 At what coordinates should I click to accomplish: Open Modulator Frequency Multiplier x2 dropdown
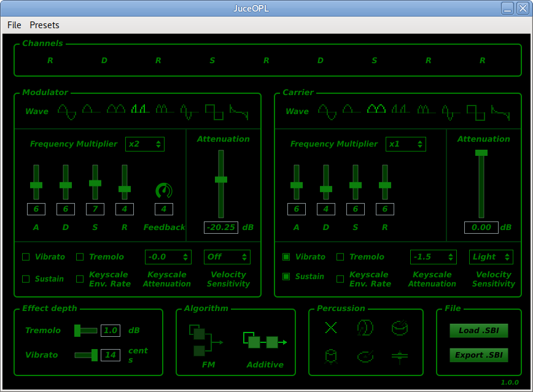pos(145,144)
